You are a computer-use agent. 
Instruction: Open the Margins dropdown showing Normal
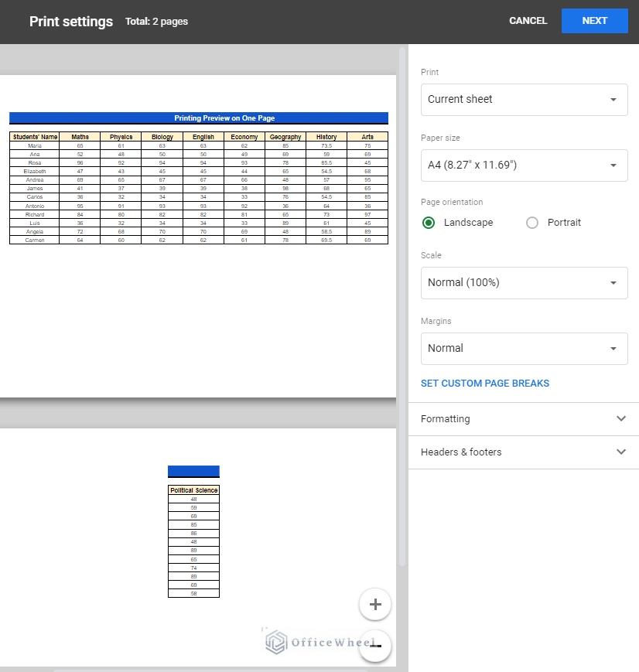(524, 348)
